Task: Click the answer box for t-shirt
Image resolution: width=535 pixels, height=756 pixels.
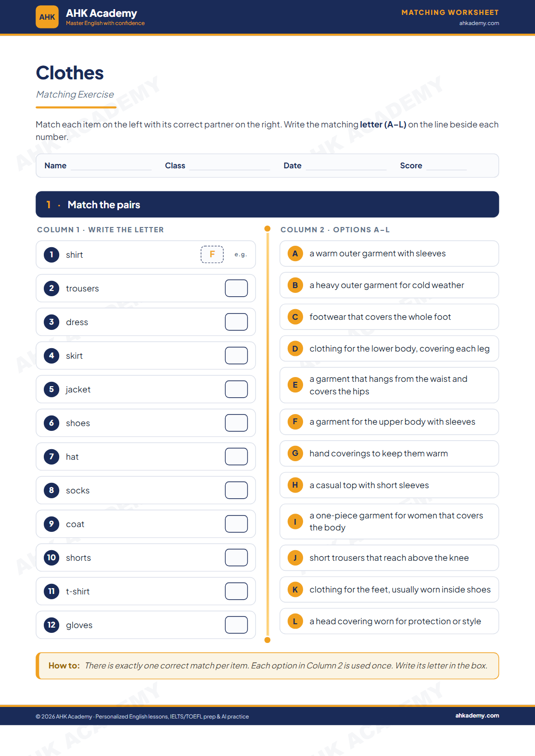Action: pyautogui.click(x=236, y=591)
